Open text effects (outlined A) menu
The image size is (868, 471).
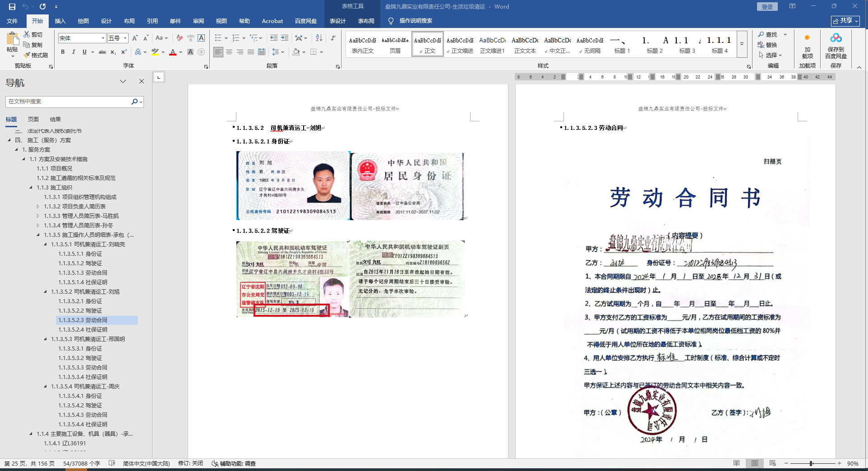point(138,52)
